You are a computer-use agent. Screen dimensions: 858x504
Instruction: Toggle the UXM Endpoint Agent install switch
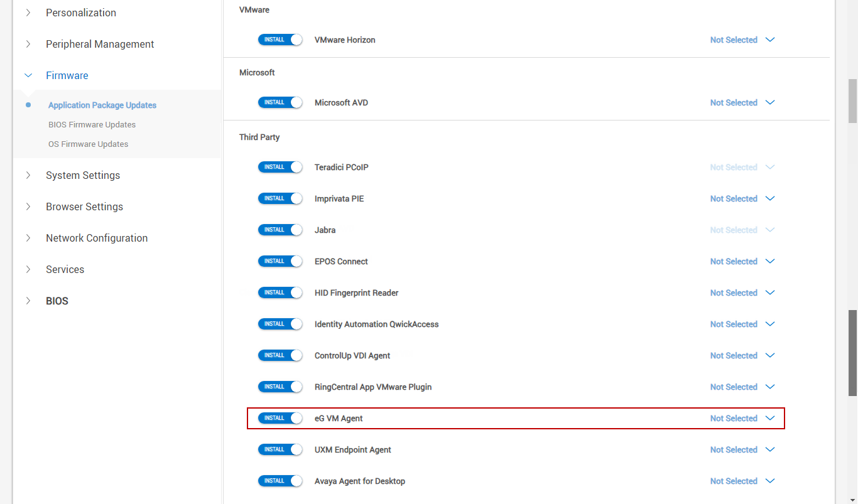280,449
